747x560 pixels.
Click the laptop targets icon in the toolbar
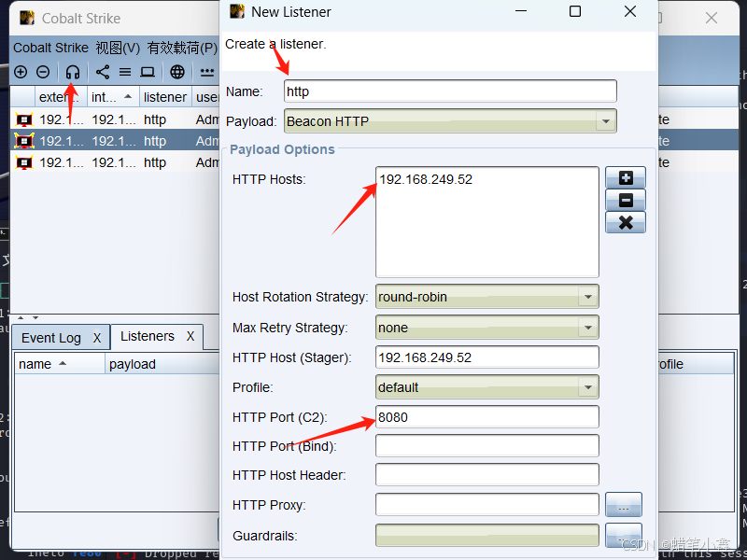point(148,72)
